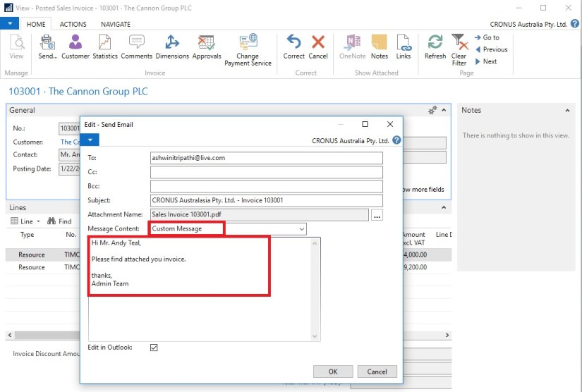Viewport: 582px width, 392px height.
Task: Click the attachment name ellipsis button
Action: pos(377,215)
